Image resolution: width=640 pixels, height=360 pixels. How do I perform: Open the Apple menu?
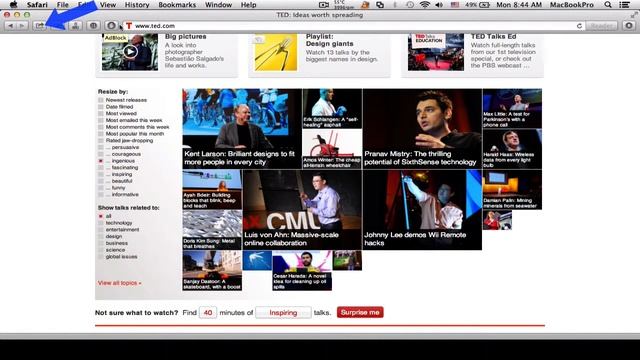pos(13,5)
